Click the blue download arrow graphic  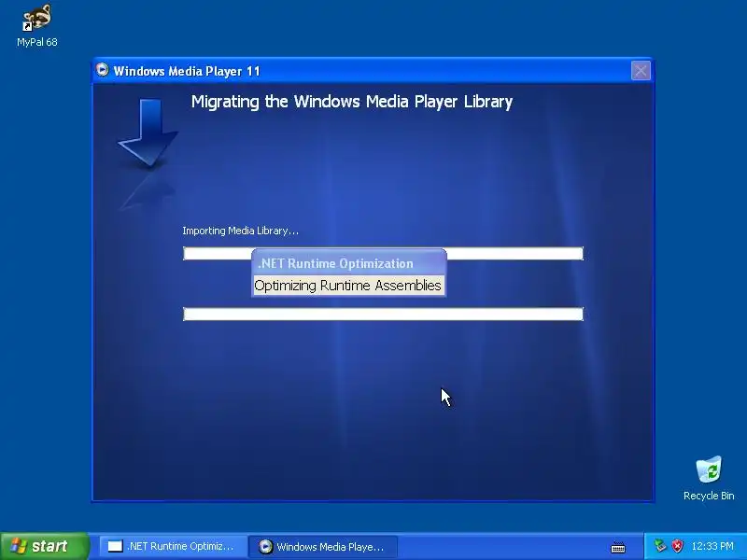click(148, 133)
